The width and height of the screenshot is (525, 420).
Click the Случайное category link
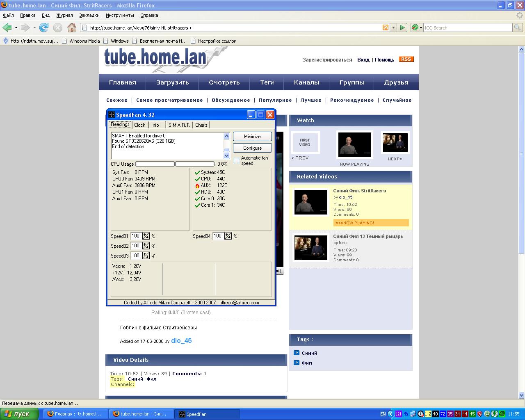point(397,100)
